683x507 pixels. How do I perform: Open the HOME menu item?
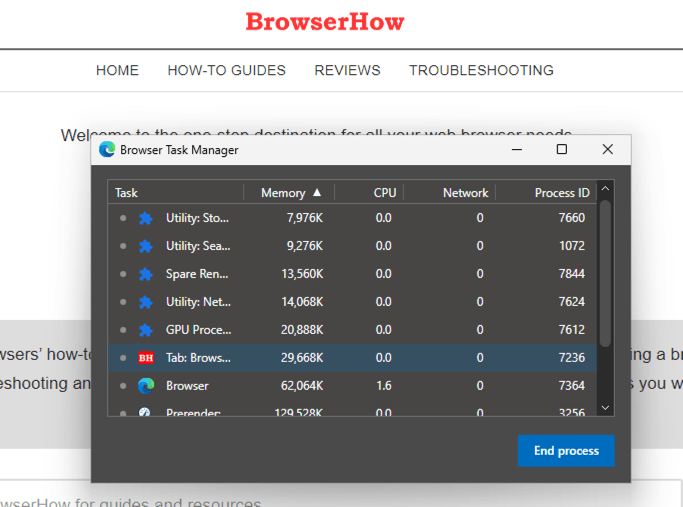pyautogui.click(x=117, y=71)
